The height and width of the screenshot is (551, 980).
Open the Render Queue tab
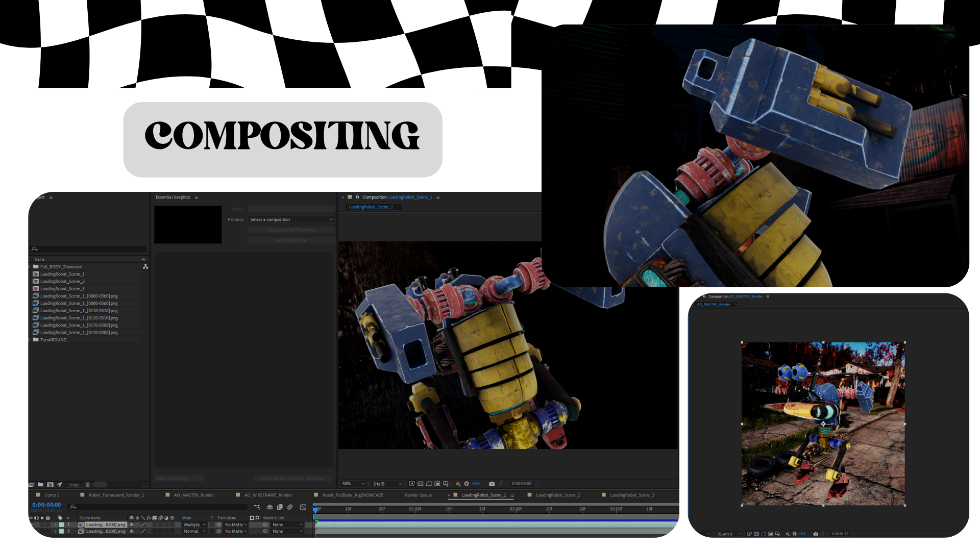pos(419,495)
